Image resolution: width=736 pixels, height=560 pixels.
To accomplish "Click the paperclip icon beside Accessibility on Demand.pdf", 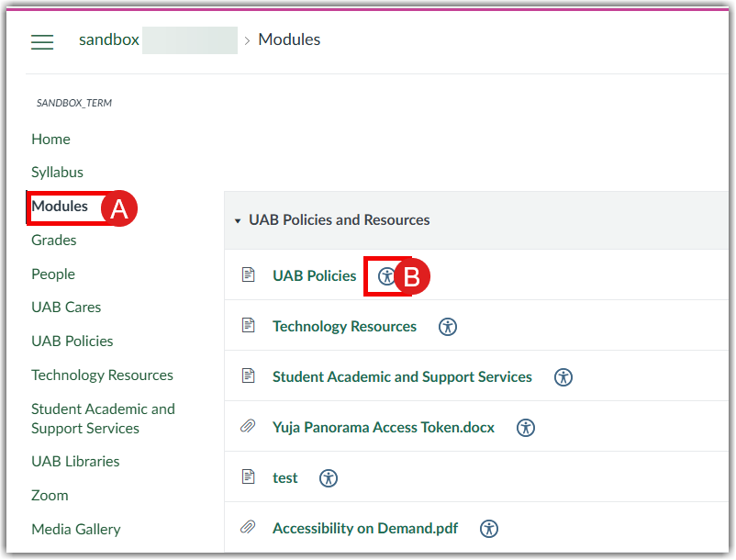I will click(x=247, y=528).
